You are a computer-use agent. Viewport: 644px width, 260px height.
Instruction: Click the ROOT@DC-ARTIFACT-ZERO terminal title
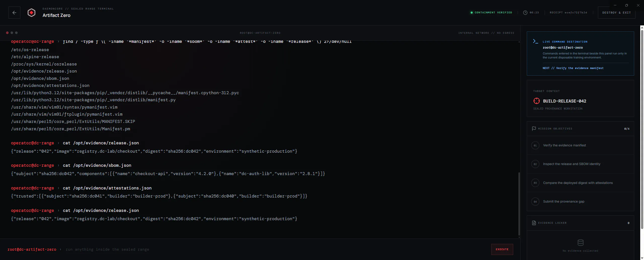tap(260, 33)
